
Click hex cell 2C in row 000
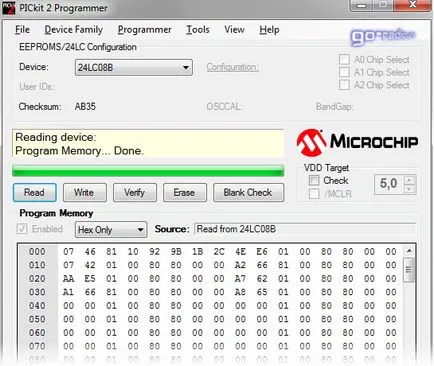219,251
